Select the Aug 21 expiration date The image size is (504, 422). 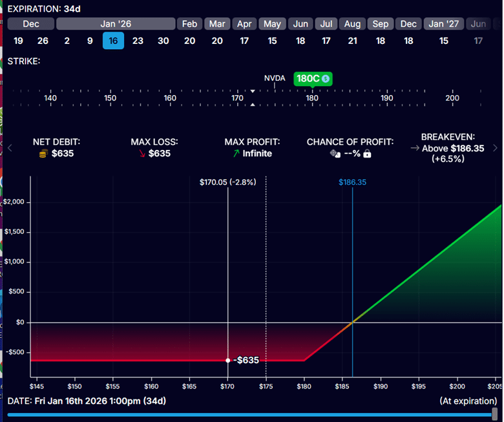tap(352, 41)
